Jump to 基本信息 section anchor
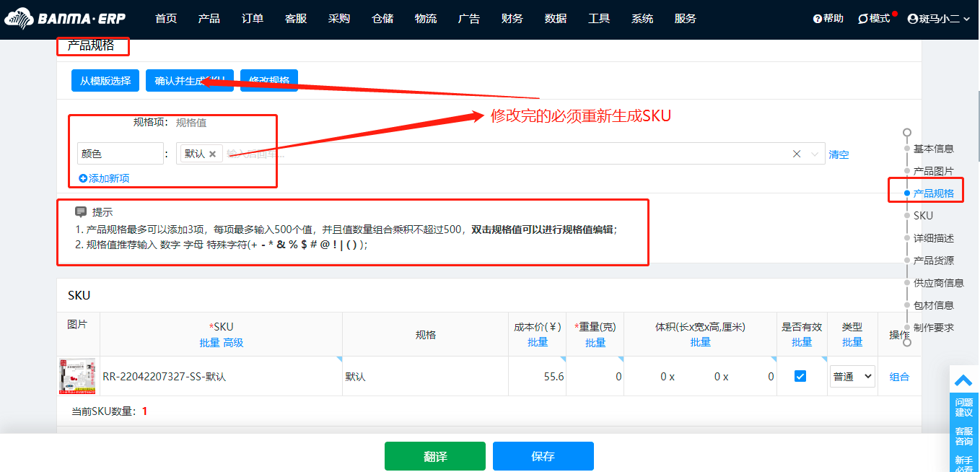The width and height of the screenshot is (980, 472). click(x=934, y=149)
